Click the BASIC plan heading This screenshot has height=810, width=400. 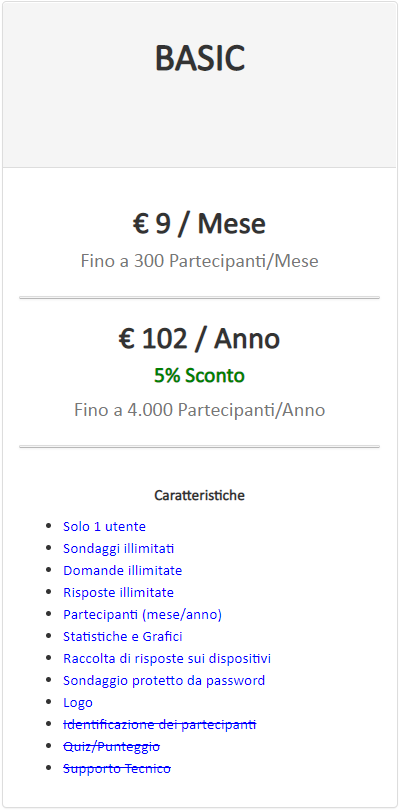click(200, 58)
